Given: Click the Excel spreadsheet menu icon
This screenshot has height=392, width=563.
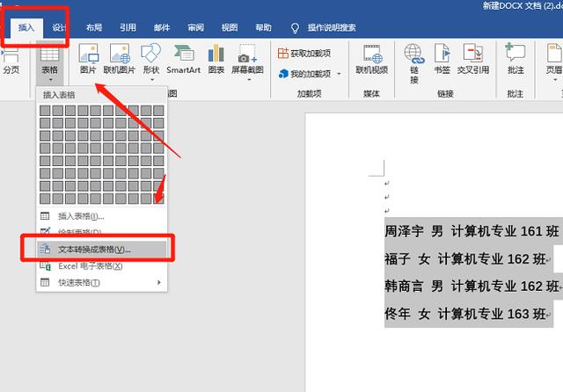Looking at the screenshot, I should point(45,266).
